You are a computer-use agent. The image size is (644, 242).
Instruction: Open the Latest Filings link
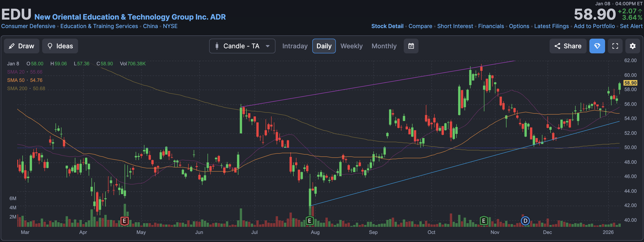pyautogui.click(x=551, y=26)
